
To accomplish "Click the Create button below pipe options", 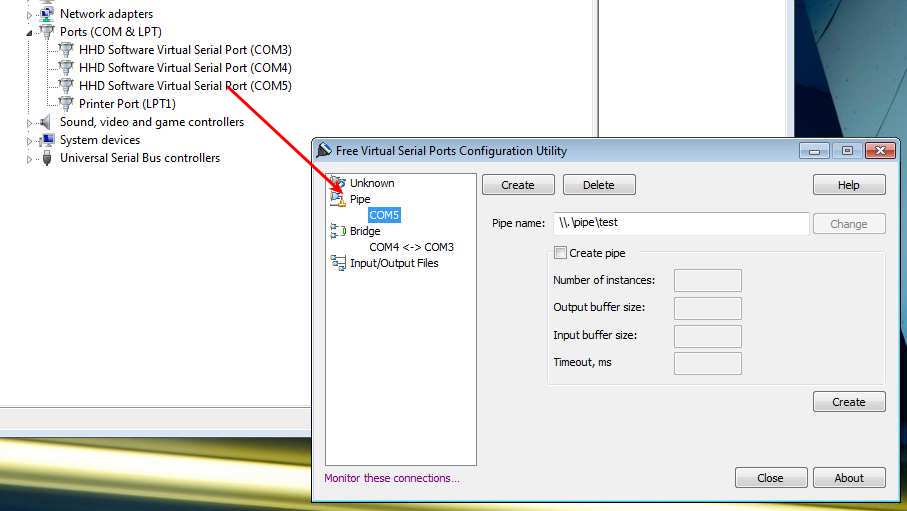I will 849,402.
